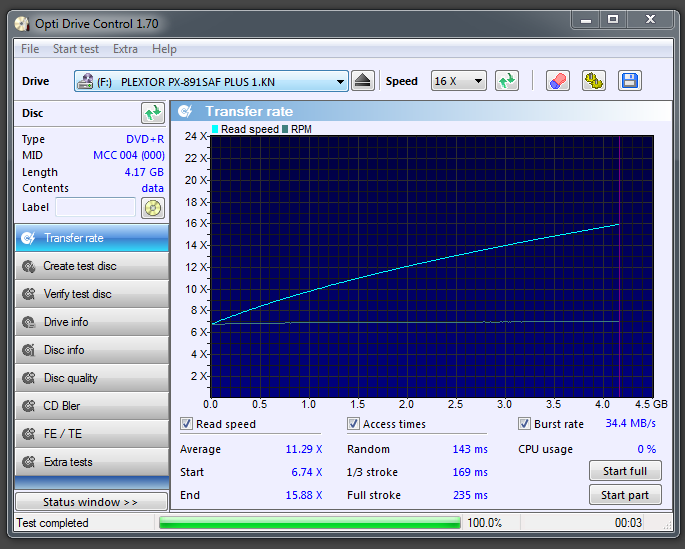Save results with the floppy disk icon
Screen dimensions: 685x549
pos(630,81)
